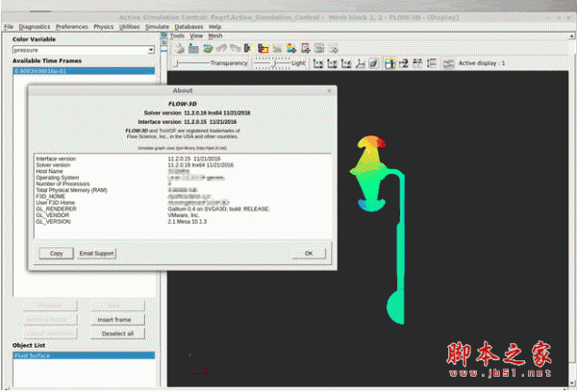Set the view along the X axis
Viewport: 577px width, 392px height.
(x=317, y=63)
